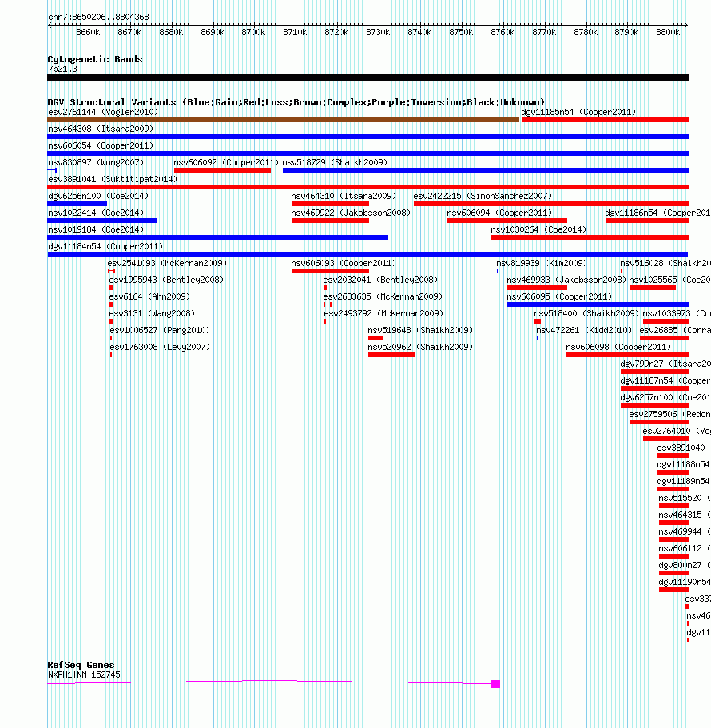
Task: Open the dgv11185n54 (Cooper2011) variant label
Action: tap(578, 112)
